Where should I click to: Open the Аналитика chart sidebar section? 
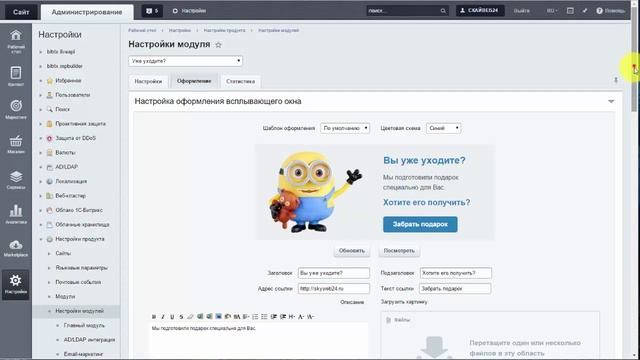(16, 214)
